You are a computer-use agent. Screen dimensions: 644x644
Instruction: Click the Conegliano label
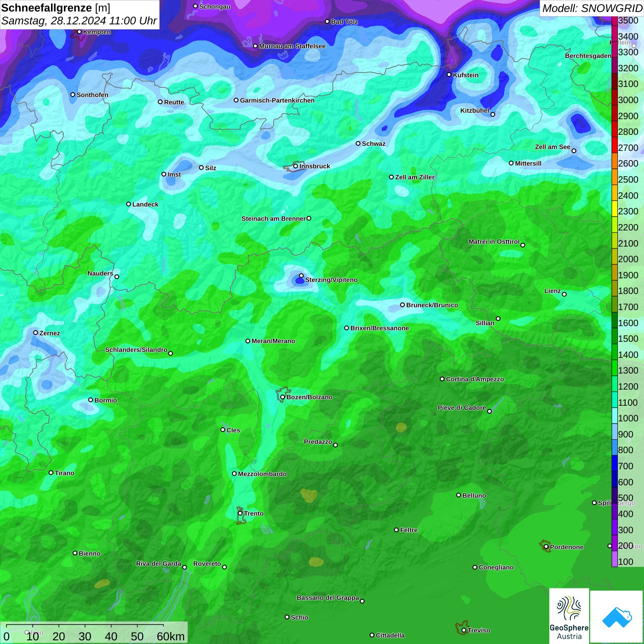coord(496,567)
